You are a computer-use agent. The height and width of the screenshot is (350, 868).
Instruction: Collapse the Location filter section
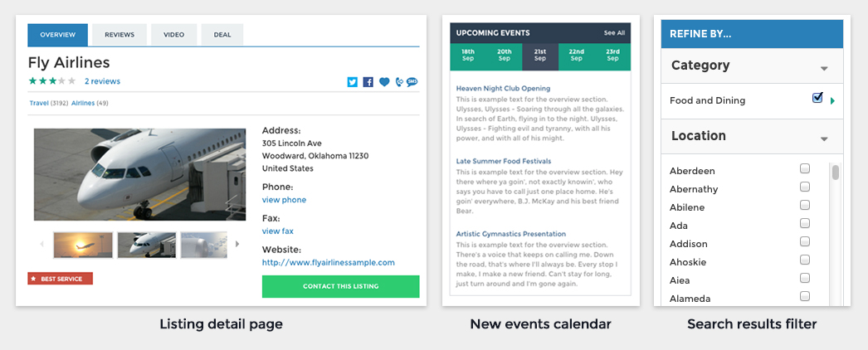pyautogui.click(x=824, y=139)
